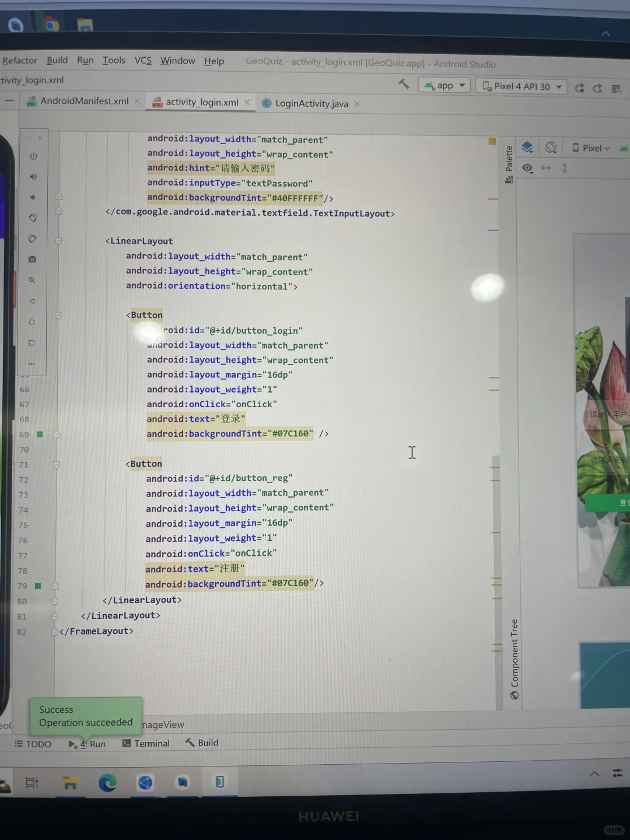Click the green #07C160 gutter swatch on line 69
630x840 pixels.
click(40, 434)
